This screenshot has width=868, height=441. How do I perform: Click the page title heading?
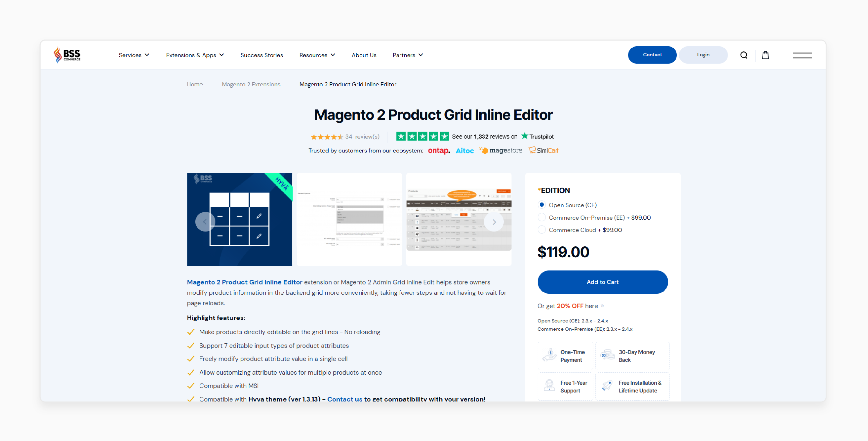pos(433,115)
